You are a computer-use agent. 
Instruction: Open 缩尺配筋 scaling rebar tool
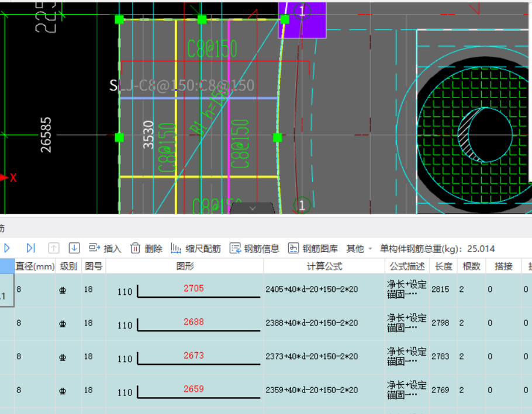(195, 249)
